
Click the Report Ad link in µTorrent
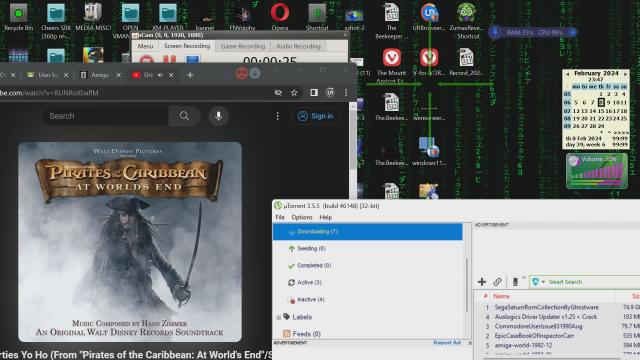coord(447,343)
